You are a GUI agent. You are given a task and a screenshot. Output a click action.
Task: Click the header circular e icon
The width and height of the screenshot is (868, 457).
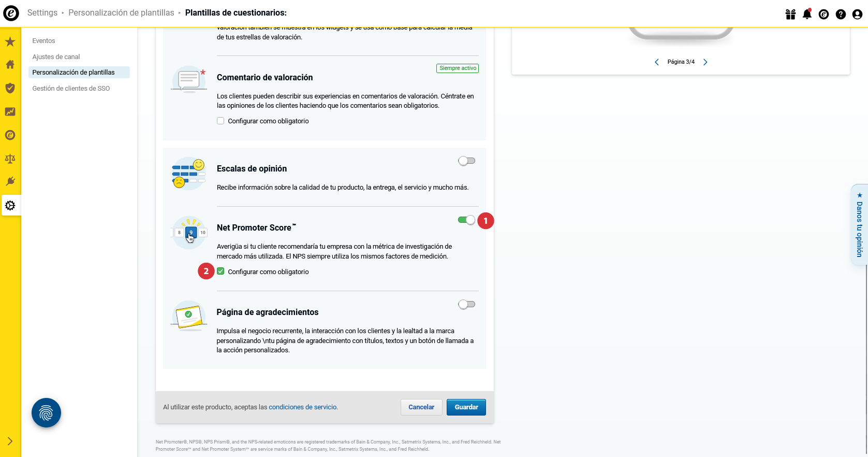click(823, 15)
